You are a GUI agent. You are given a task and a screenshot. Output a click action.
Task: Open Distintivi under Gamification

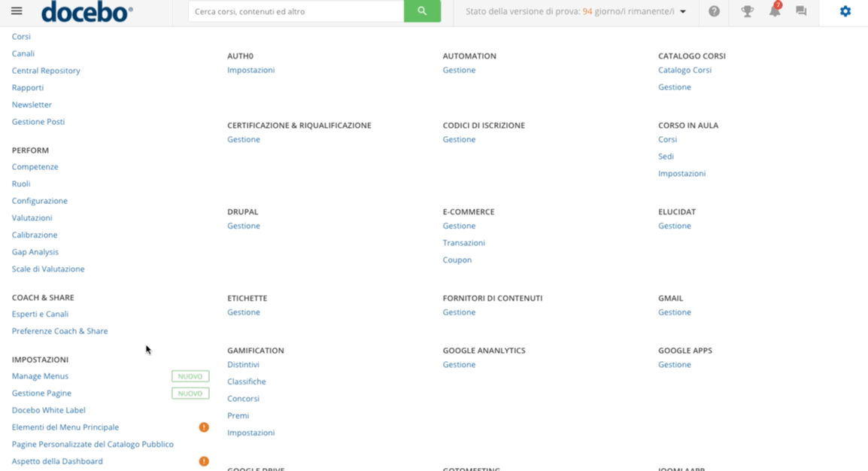pos(243,365)
